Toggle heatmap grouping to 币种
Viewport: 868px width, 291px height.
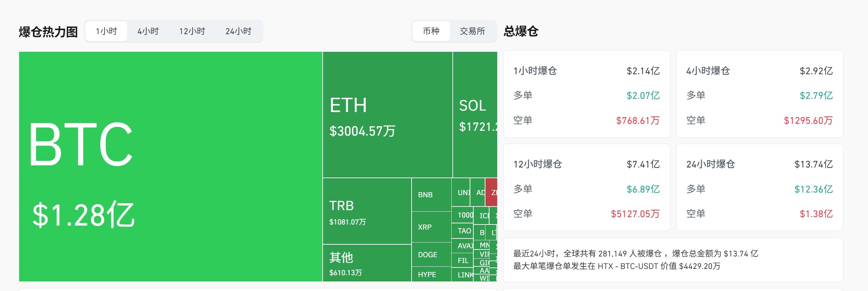click(431, 31)
